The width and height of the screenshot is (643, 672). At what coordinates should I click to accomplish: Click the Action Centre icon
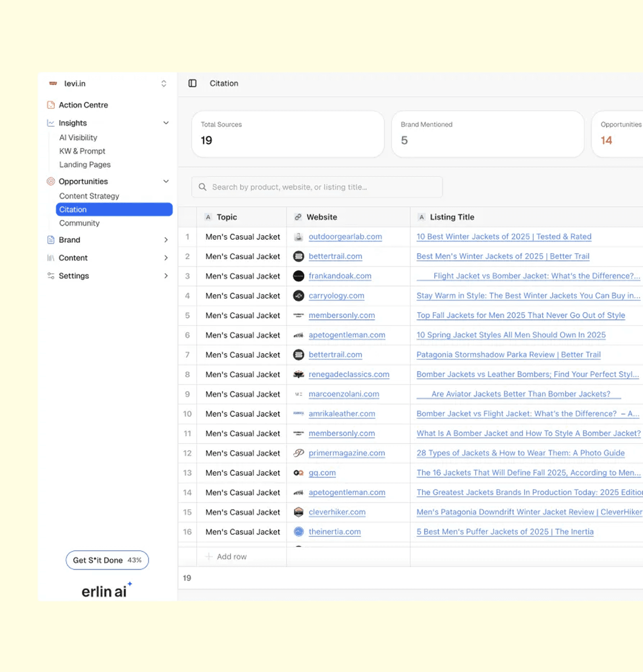tap(51, 105)
